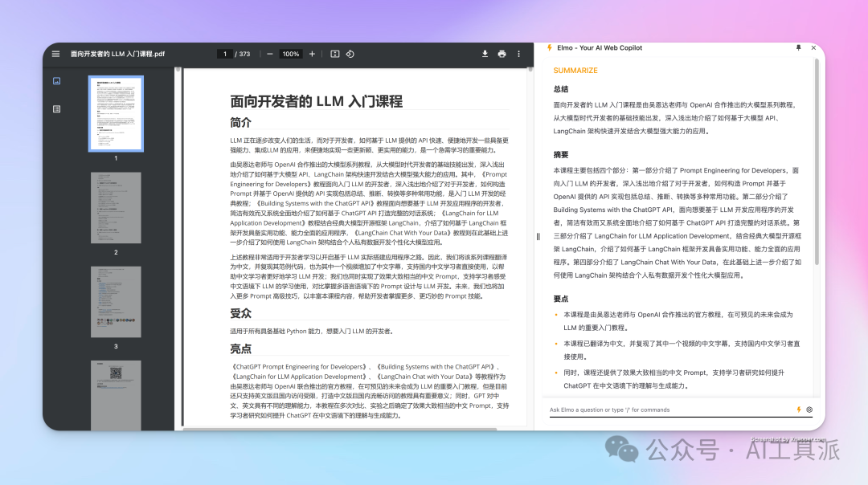Print the PDF document
This screenshot has width=868, height=485.
coord(502,54)
